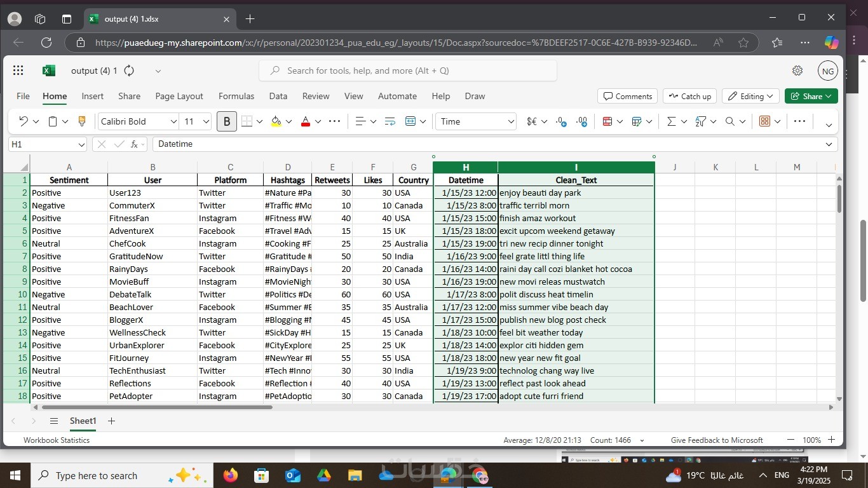Select the Format Painter brush
This screenshot has width=868, height=488.
pyautogui.click(x=81, y=121)
